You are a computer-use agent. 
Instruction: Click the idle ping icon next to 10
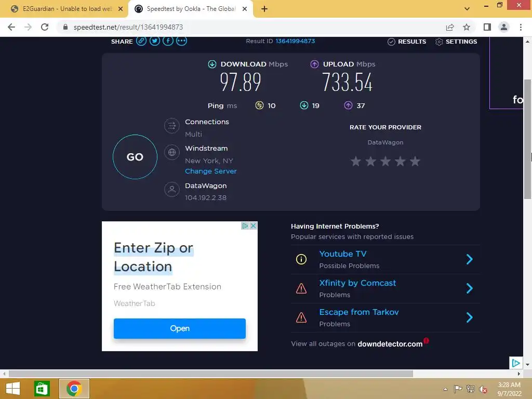tap(259, 105)
